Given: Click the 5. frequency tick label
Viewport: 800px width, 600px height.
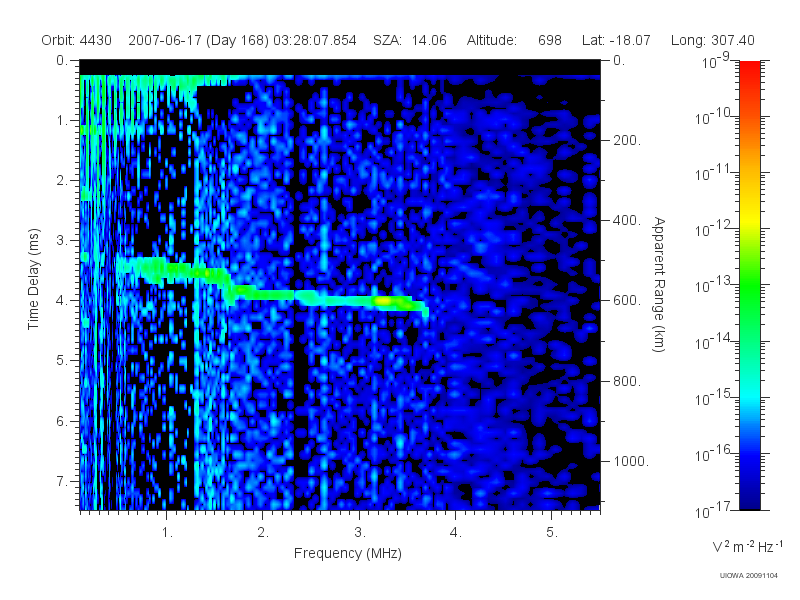Looking at the screenshot, I should [552, 533].
